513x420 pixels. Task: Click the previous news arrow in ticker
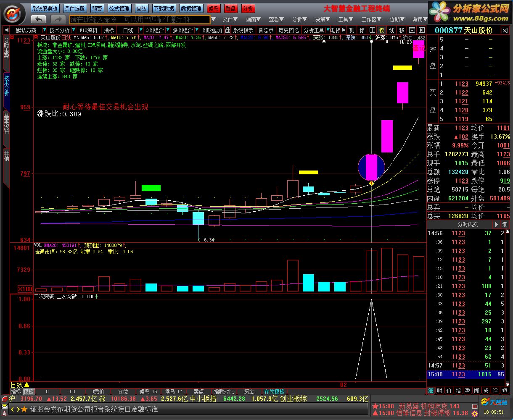point(13,409)
